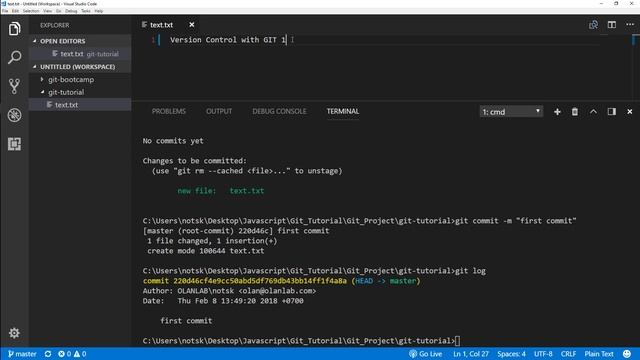Select the text.txt editor tab
The height and width of the screenshot is (360, 640).
(161, 25)
